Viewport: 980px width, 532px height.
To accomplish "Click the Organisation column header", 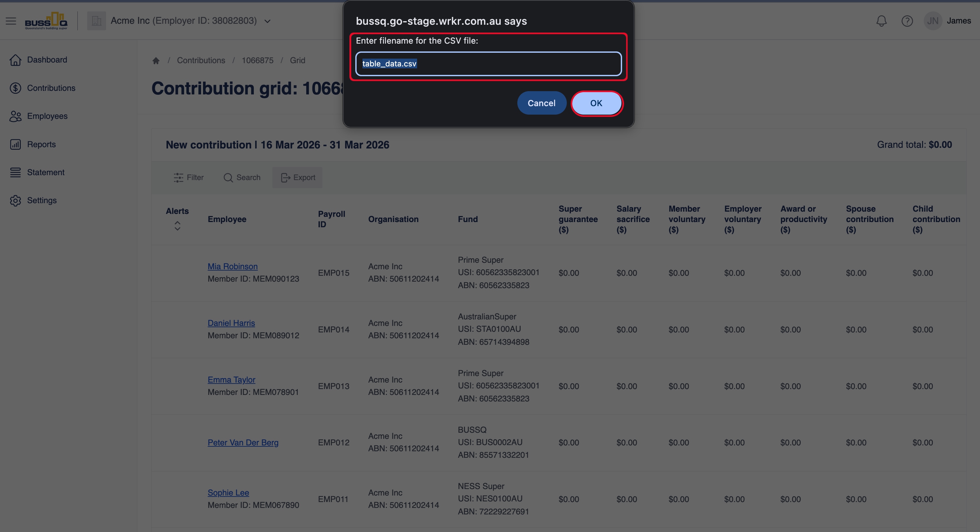I will (x=393, y=219).
